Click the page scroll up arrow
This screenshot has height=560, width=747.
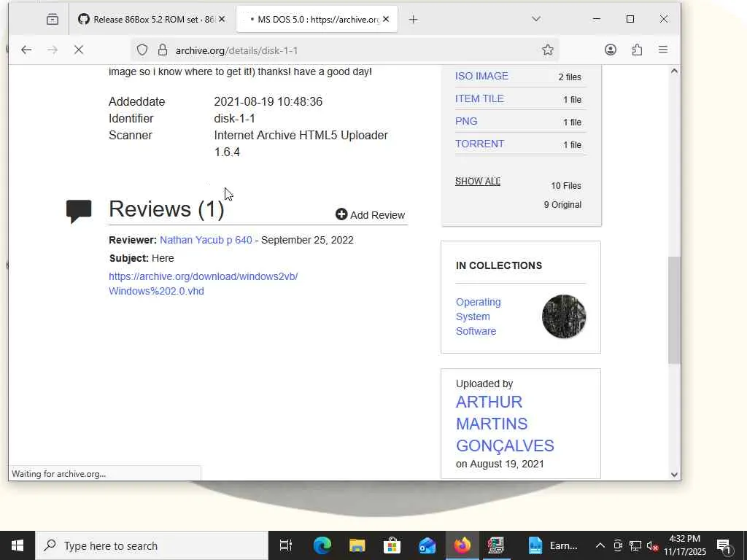click(x=674, y=71)
